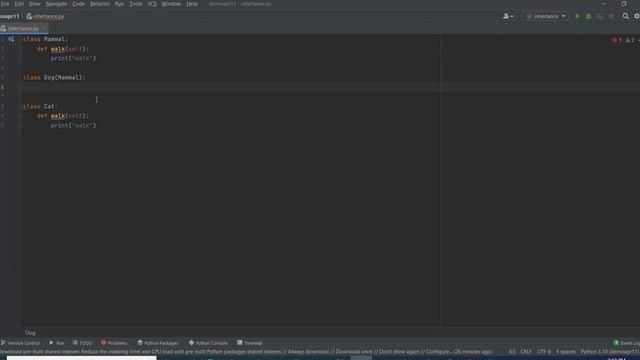Open the Tools menu
Image resolution: width=640 pixels, height=360 pixels.
click(136, 4)
